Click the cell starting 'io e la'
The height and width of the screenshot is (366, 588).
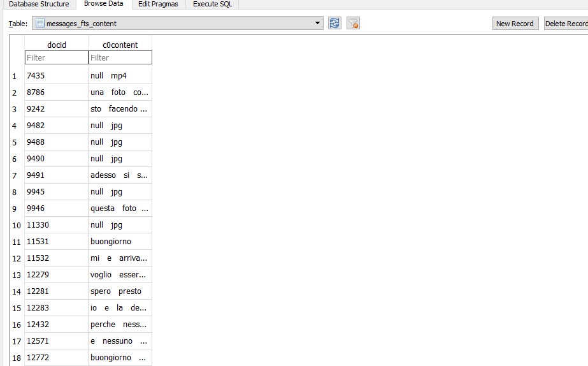click(120, 308)
